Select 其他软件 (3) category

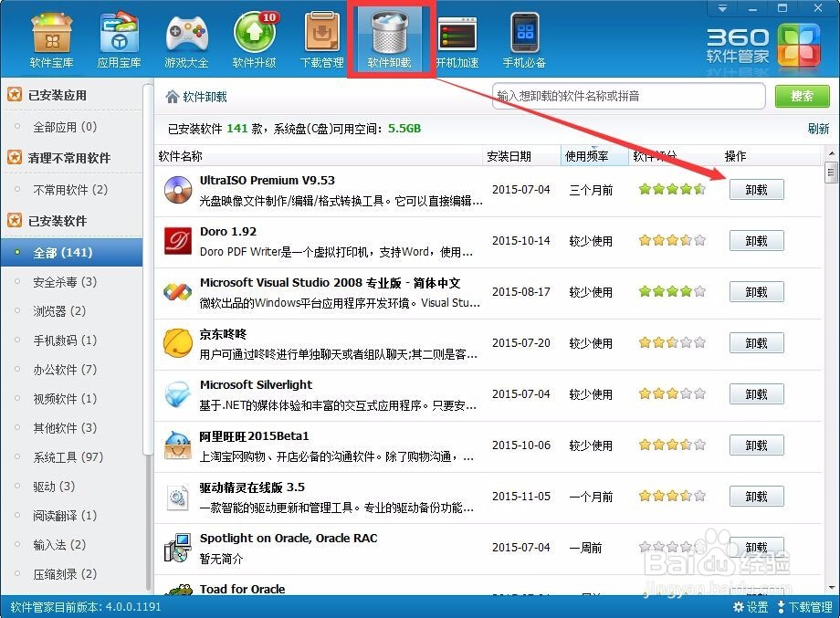[x=65, y=428]
